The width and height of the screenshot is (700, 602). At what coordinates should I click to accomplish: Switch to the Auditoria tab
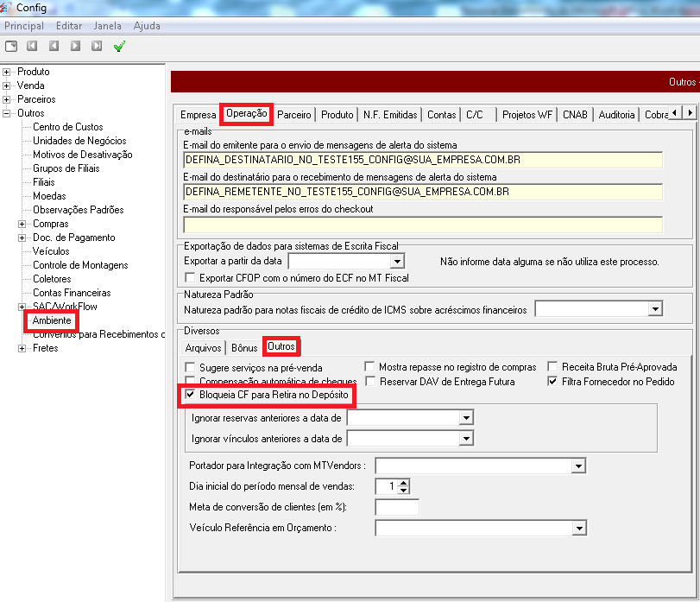(x=616, y=114)
